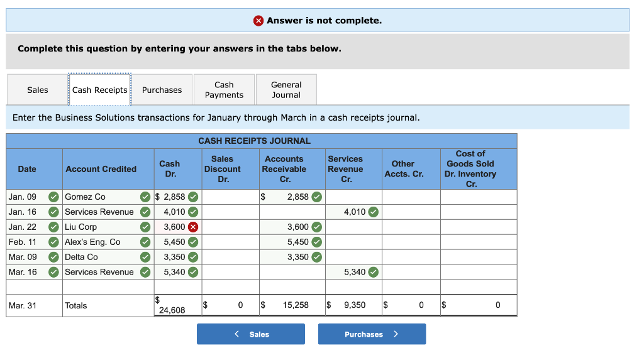The width and height of the screenshot is (644, 353).
Task: Click green checkmark next to Mar. 16 date
Action: (53, 272)
